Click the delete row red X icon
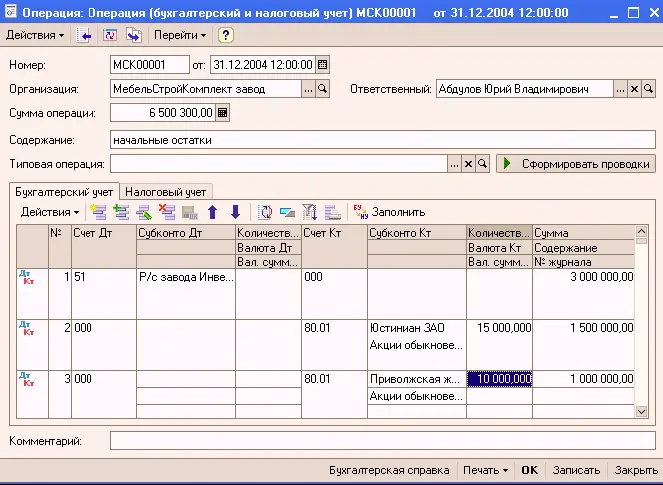The width and height of the screenshot is (663, 485). [x=167, y=212]
